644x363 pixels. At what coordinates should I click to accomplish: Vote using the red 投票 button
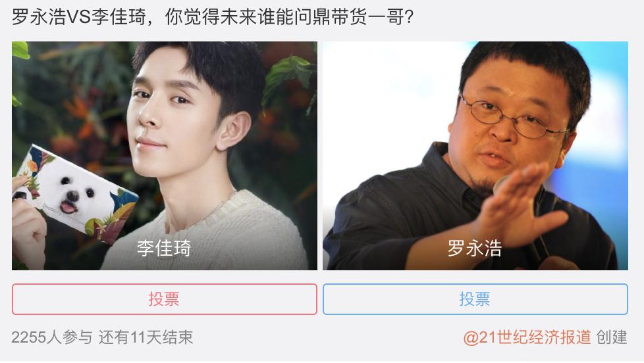pos(164,299)
